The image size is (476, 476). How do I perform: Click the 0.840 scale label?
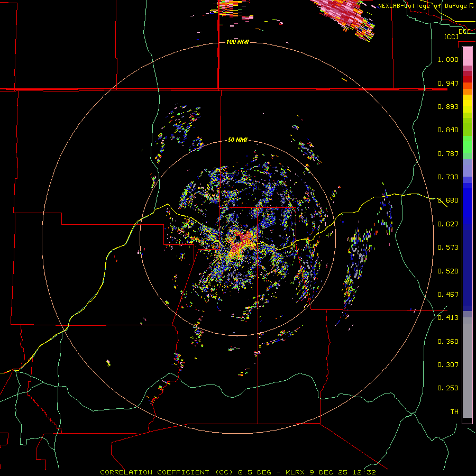pos(448,130)
